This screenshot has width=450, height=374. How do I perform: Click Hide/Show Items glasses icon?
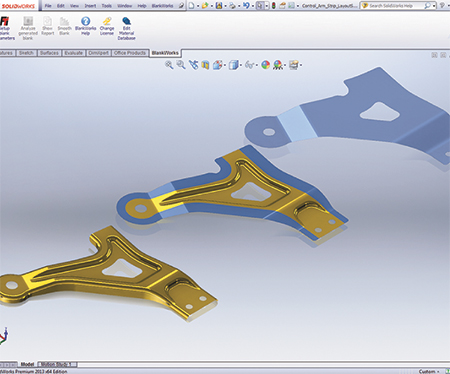pyautogui.click(x=249, y=65)
